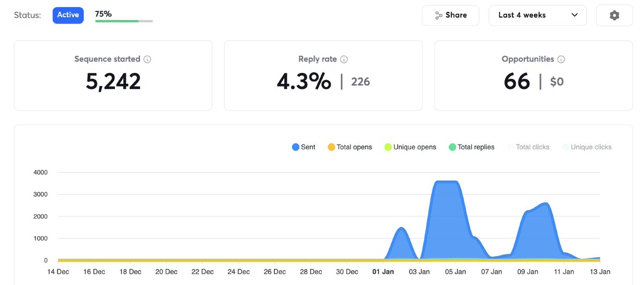Click the Sequence started heading
Image resolution: width=644 pixels, height=285 pixels.
tap(107, 59)
